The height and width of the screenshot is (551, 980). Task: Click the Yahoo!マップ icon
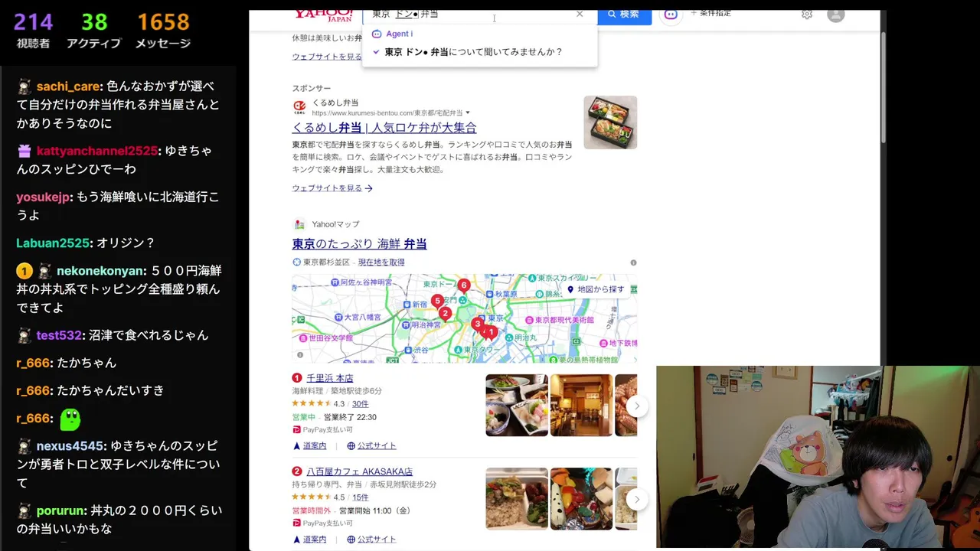click(299, 224)
